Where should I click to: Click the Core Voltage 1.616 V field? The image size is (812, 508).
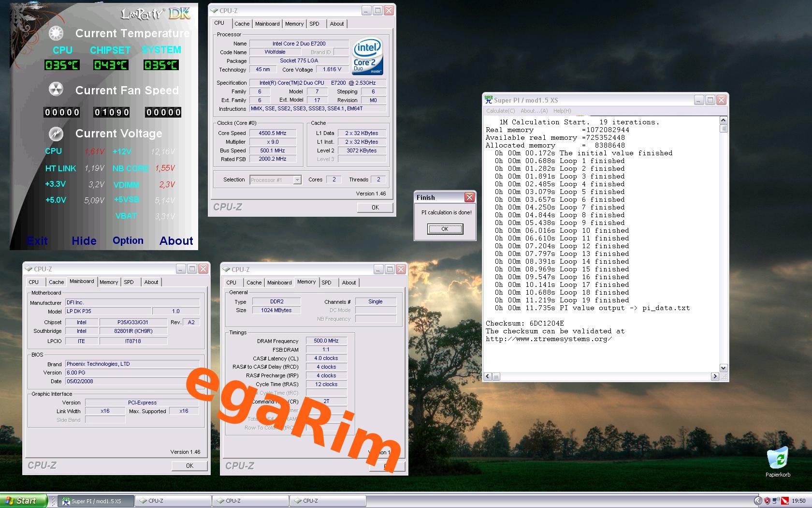(332, 69)
